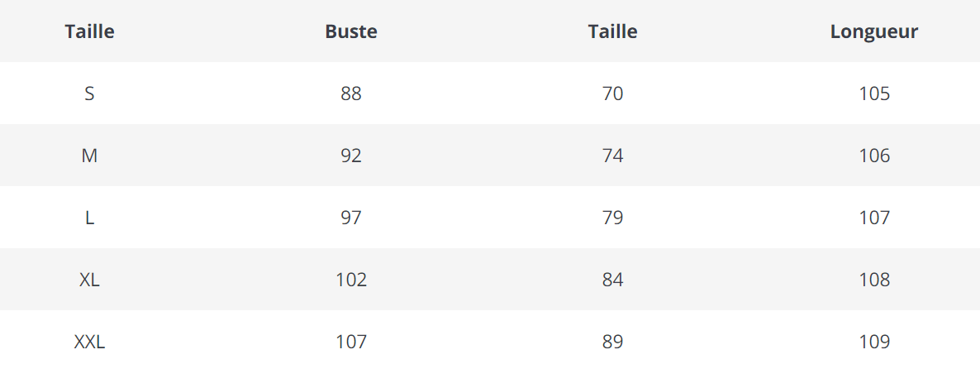The height and width of the screenshot is (388, 980).
Task: Click the Taille header above value 70
Action: [612, 31]
